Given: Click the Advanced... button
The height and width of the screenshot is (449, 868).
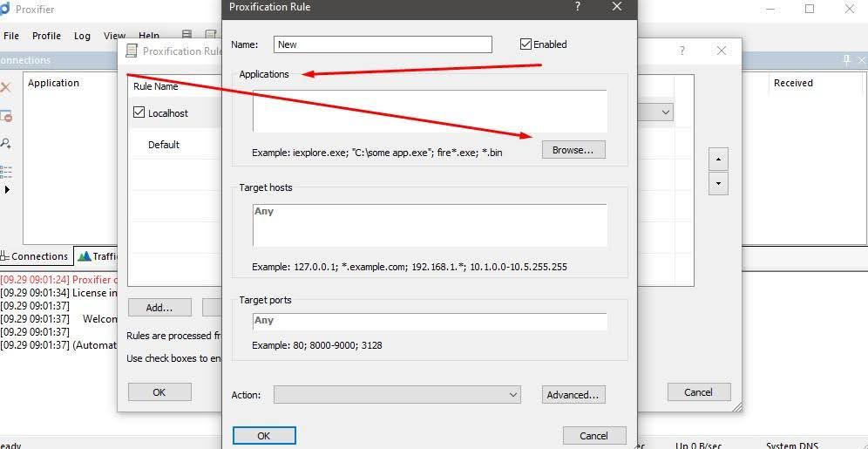Looking at the screenshot, I should (573, 395).
